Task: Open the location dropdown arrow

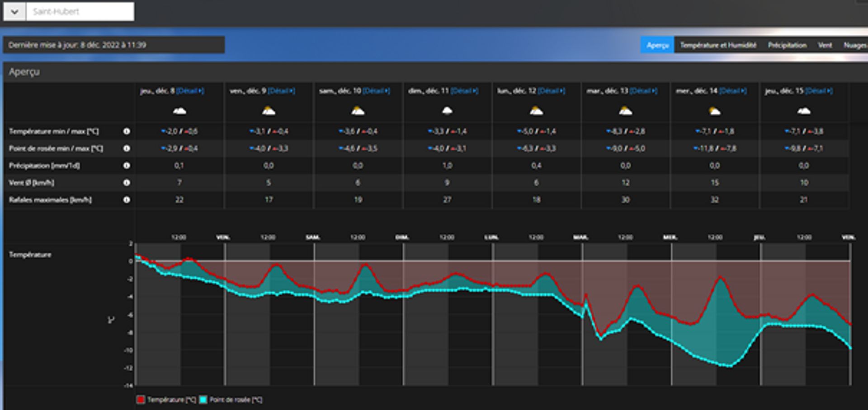Action: click(x=14, y=11)
